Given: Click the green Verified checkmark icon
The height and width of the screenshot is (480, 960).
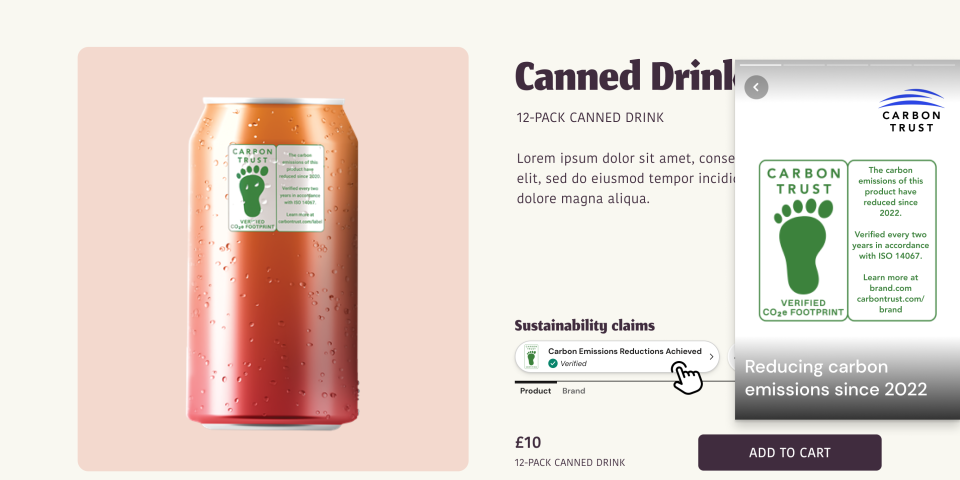Looking at the screenshot, I should pyautogui.click(x=553, y=364).
